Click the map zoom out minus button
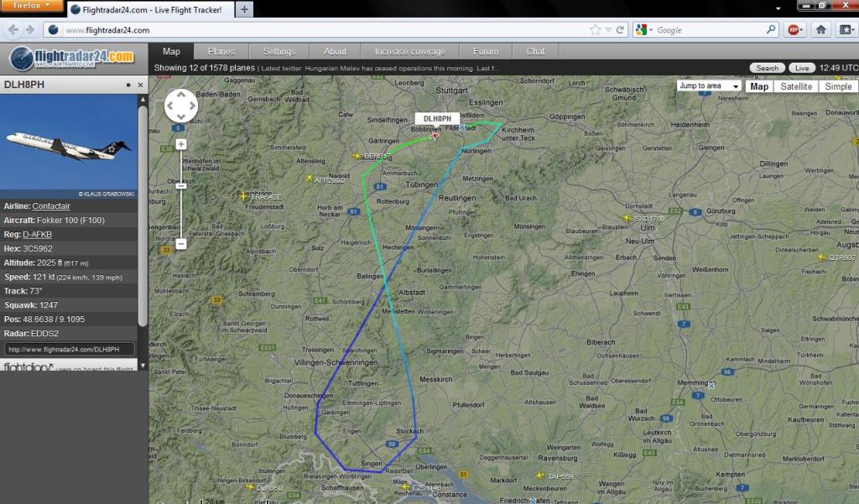The image size is (859, 504). click(x=181, y=244)
